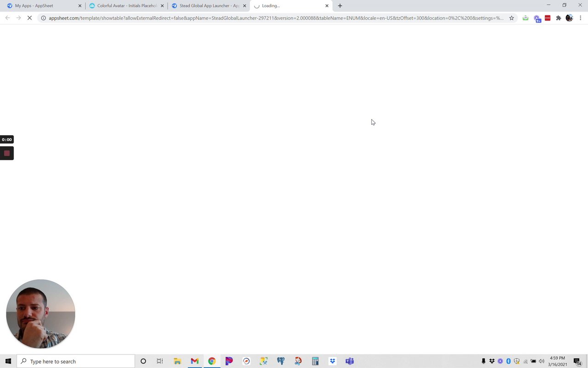
Task: Bookmark this page with the star icon
Action: tap(511, 18)
